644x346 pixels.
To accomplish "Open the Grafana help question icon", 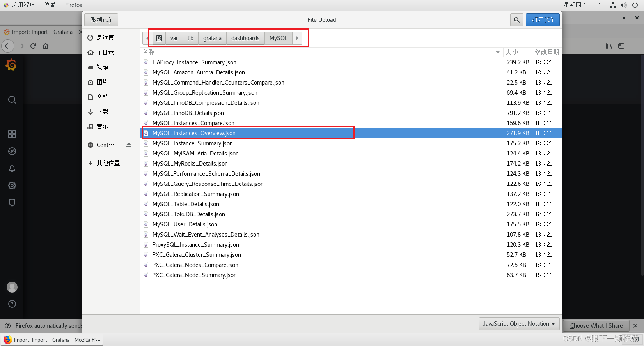I will pos(12,304).
